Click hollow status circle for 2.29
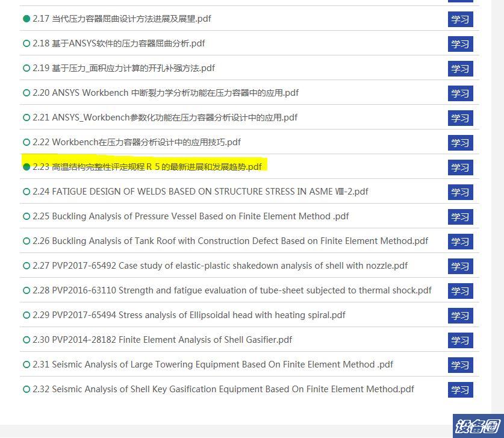Viewport: 504px width, 438px height. pos(26,315)
